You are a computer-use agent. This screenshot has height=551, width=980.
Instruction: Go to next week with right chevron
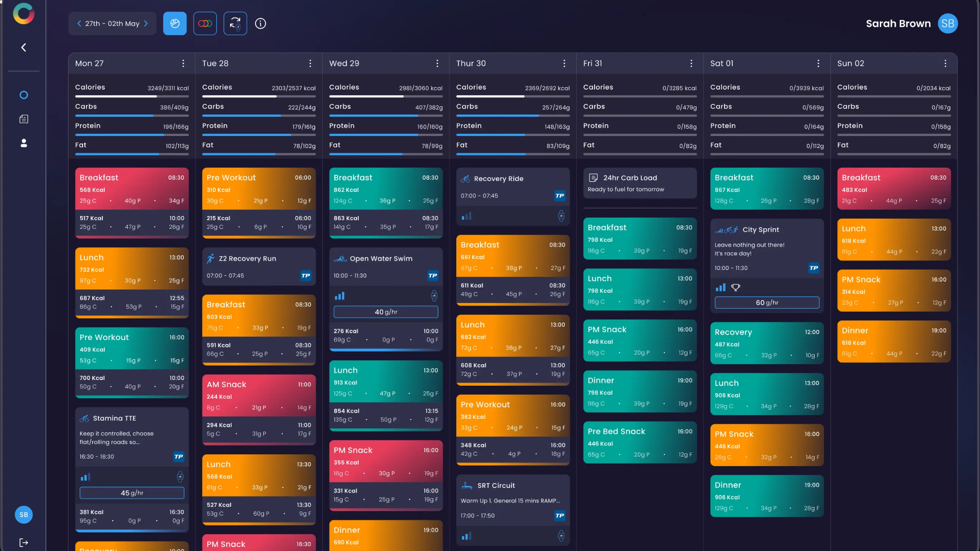(146, 24)
